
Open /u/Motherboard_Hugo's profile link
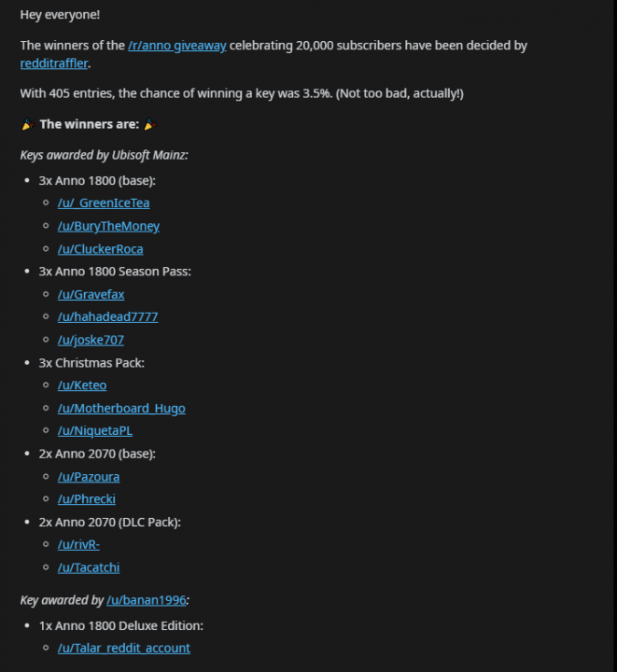click(121, 408)
